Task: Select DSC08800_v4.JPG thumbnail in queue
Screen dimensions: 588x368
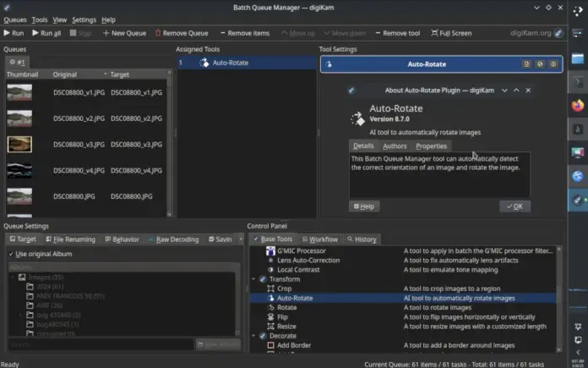Action: pos(19,171)
